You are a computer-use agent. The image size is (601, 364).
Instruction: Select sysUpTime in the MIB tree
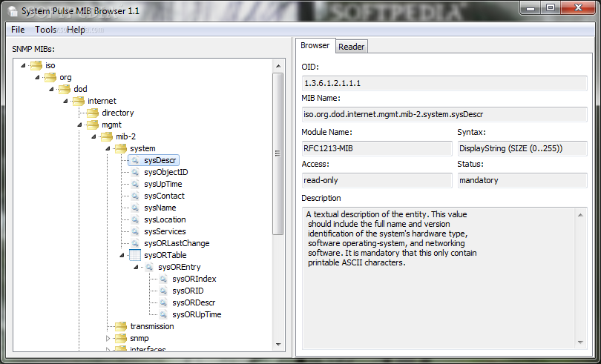coord(163,185)
